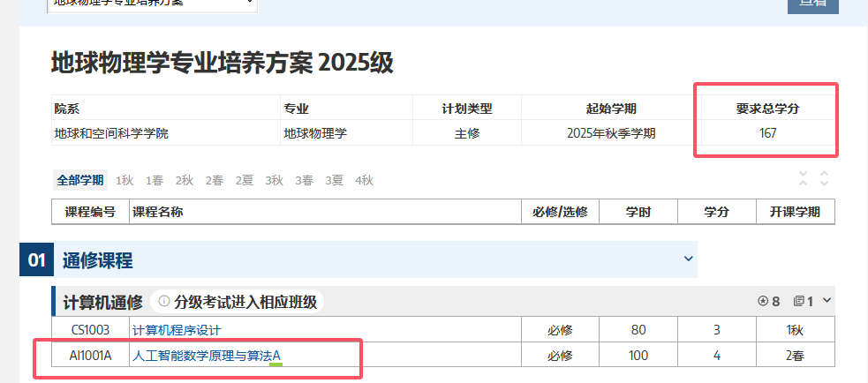Switch to the 2春 semester tab
Screen dimensions: 868x383
(x=214, y=181)
